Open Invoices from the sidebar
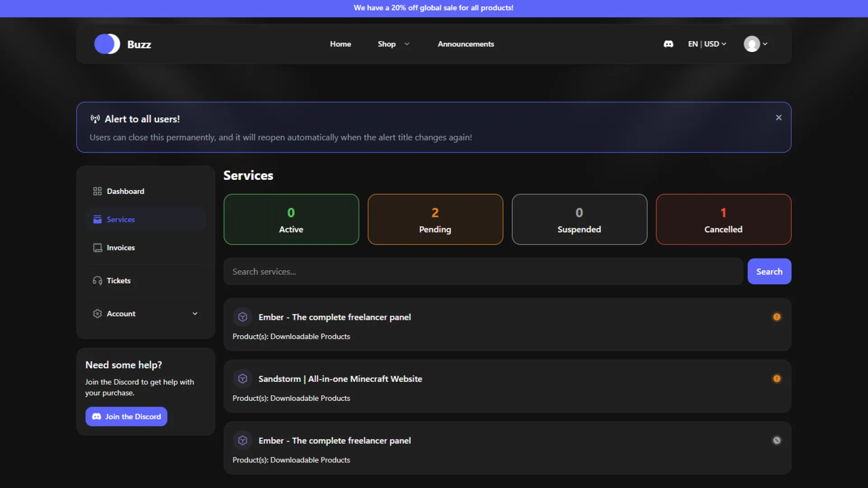The height and width of the screenshot is (488, 868). click(120, 248)
